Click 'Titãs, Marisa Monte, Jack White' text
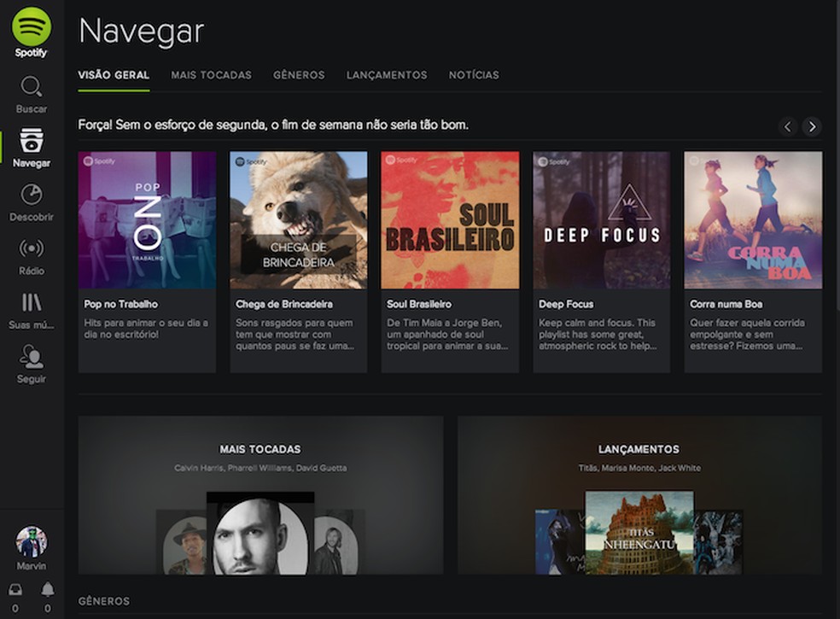The height and width of the screenshot is (619, 840). (x=639, y=468)
